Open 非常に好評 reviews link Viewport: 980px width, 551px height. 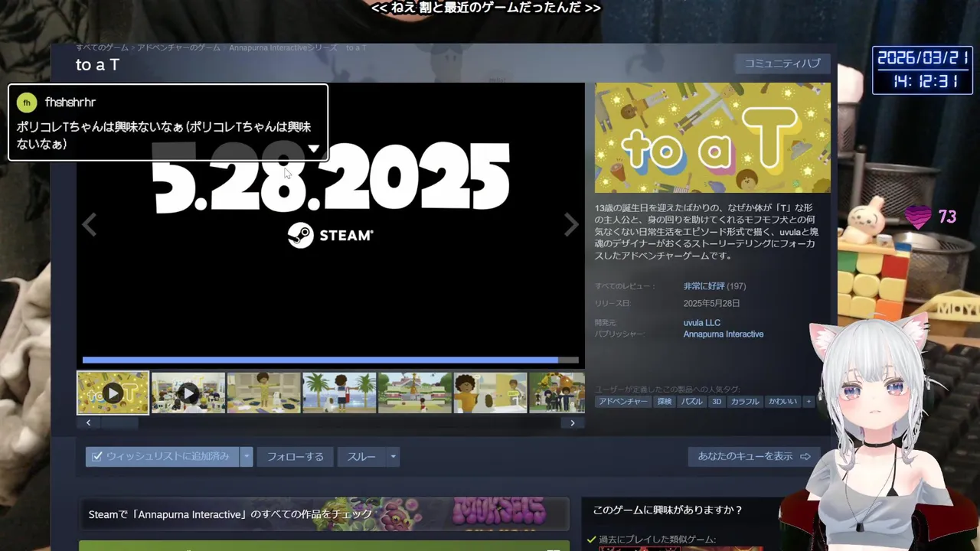tap(704, 286)
